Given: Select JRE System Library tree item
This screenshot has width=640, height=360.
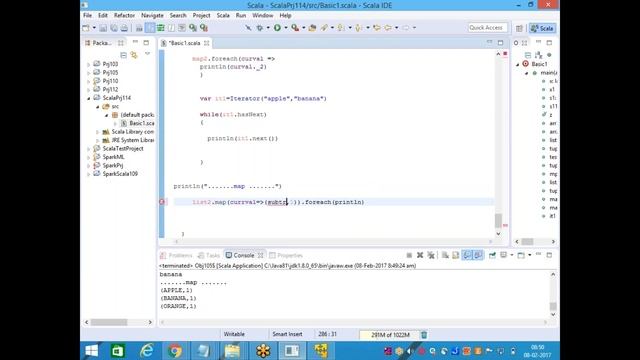Looking at the screenshot, I should point(129,140).
